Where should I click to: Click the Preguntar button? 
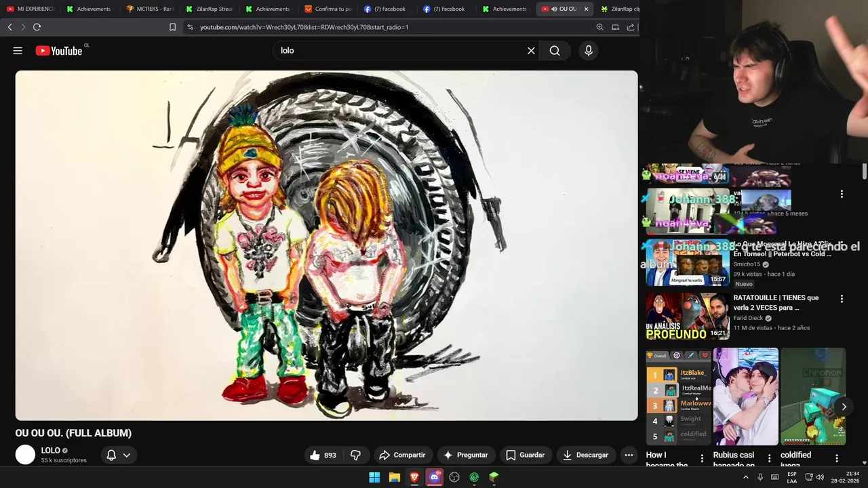pyautogui.click(x=466, y=455)
